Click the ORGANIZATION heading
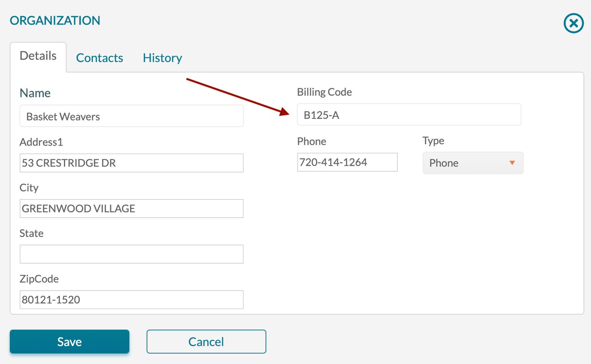The width and height of the screenshot is (591, 364). [x=55, y=20]
